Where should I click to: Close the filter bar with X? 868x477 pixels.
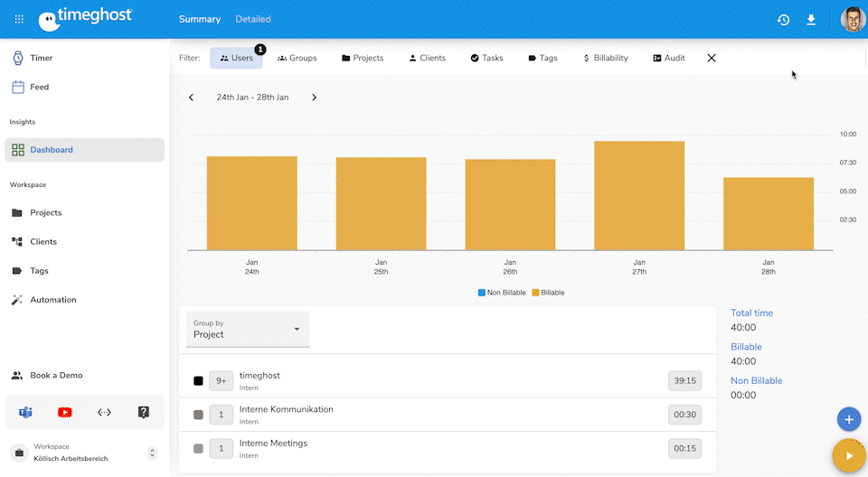[x=712, y=58]
